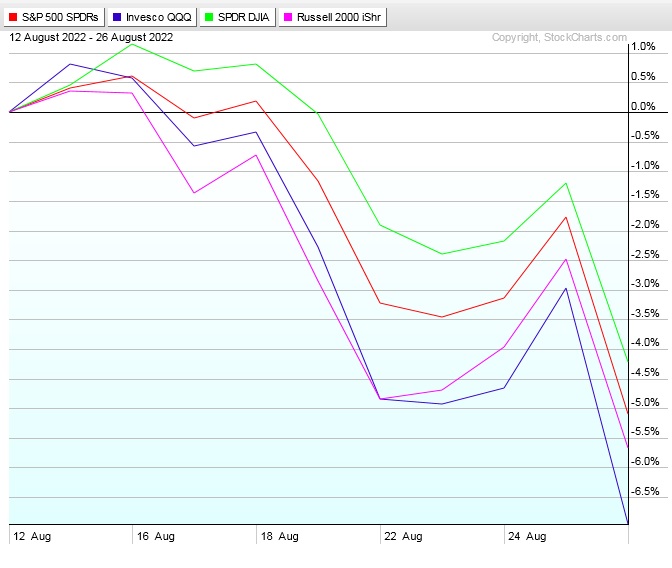Click the Copyright, StockCharts.com text
Image resolution: width=672 pixels, height=568 pixels.
pyautogui.click(x=559, y=37)
